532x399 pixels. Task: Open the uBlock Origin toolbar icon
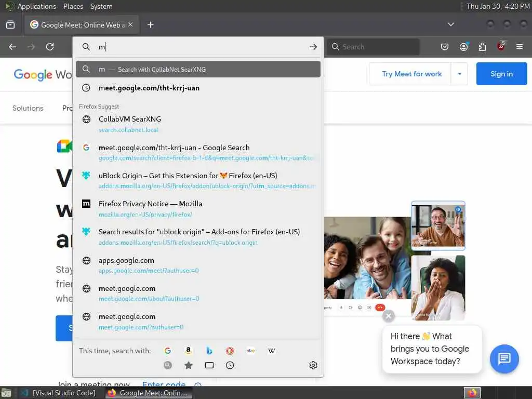(x=501, y=46)
